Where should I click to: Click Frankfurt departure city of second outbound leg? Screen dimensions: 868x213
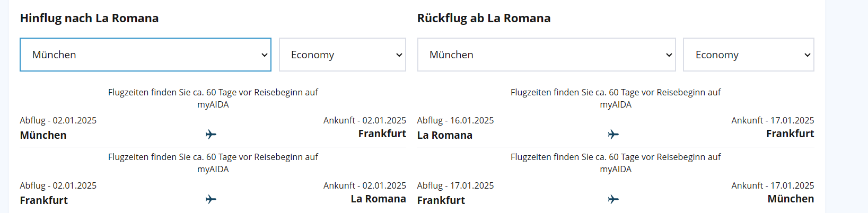point(44,200)
